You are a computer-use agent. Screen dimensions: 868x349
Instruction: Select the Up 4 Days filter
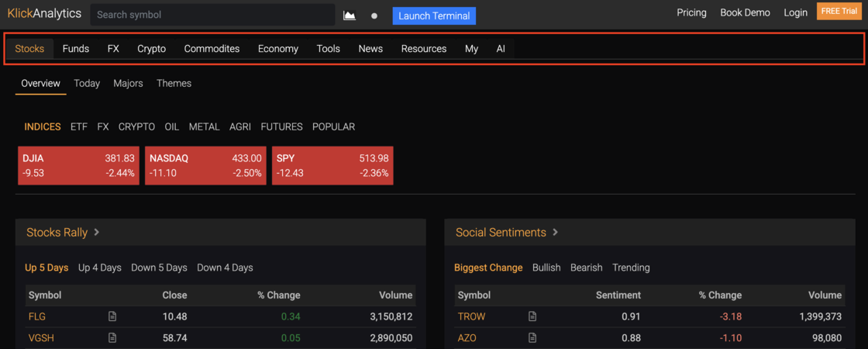point(100,268)
